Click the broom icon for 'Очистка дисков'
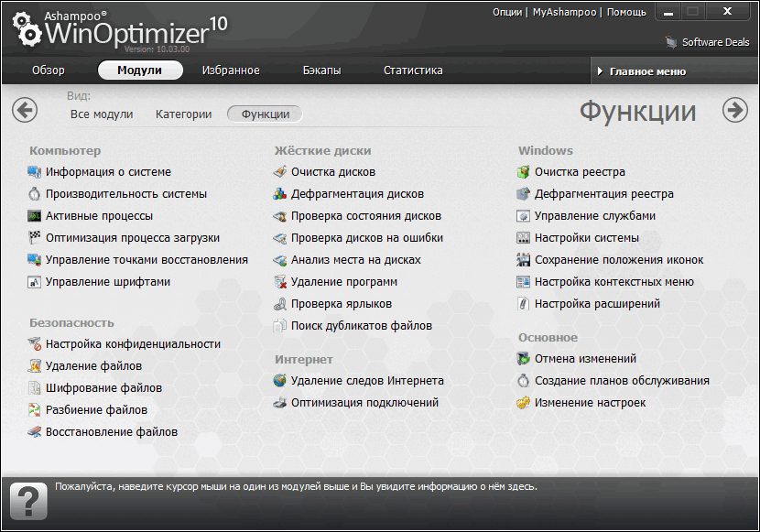The height and width of the screenshot is (532, 760). 279,172
